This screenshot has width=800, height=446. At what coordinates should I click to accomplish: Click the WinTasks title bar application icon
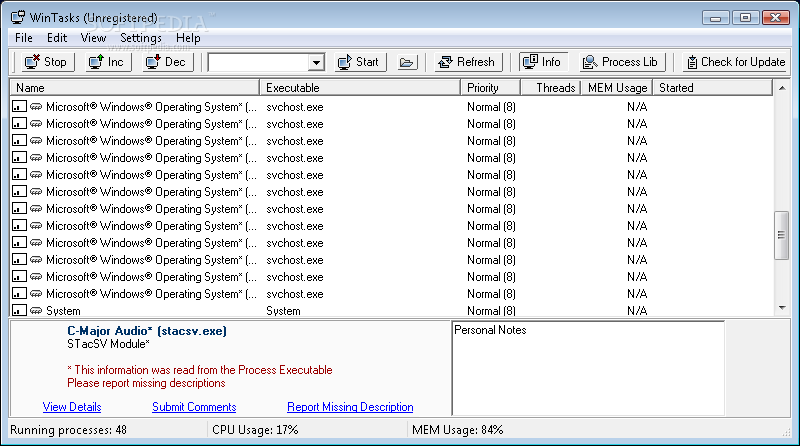pos(18,17)
